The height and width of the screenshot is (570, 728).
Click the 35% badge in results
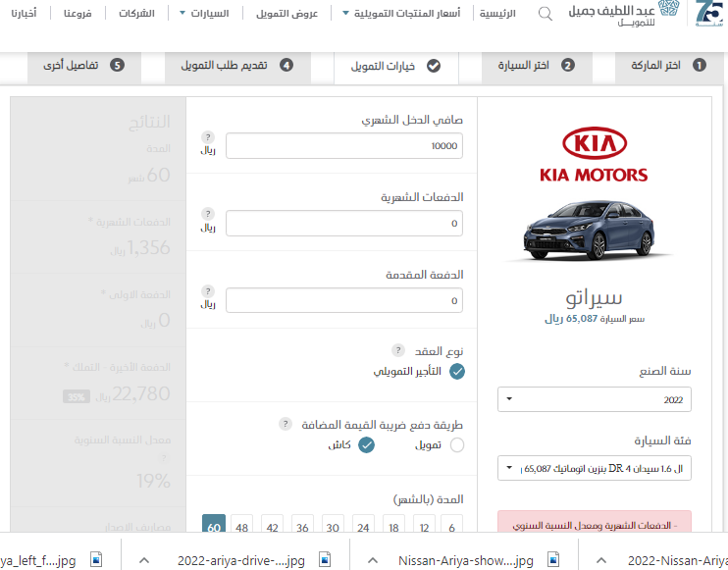[x=77, y=397]
